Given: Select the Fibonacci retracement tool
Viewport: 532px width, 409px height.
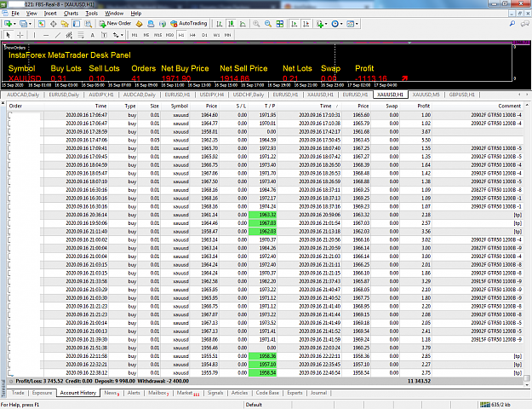Looking at the screenshot, I should click(x=81, y=35).
